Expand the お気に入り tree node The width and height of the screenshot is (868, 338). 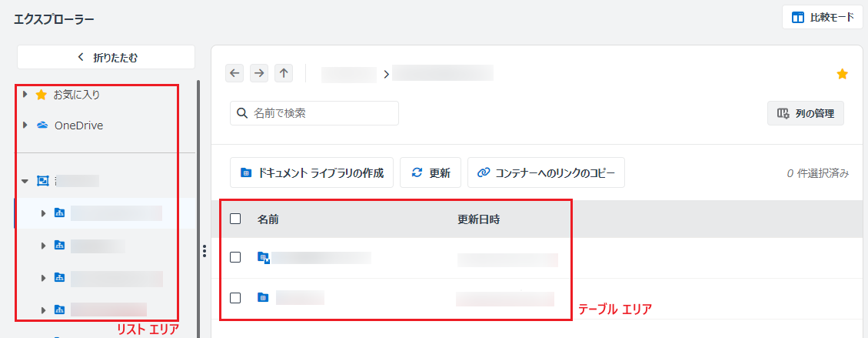(25, 95)
